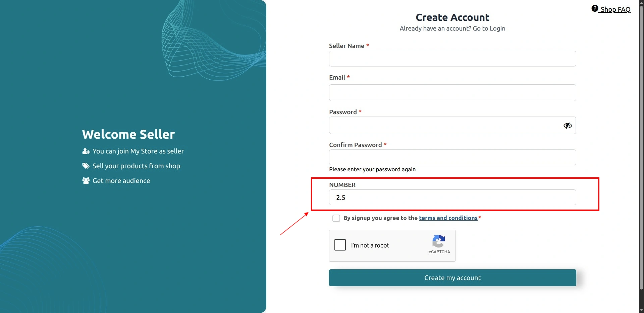Tick the I'm not a robot checkbox
Image resolution: width=644 pixels, height=313 pixels.
pos(340,245)
